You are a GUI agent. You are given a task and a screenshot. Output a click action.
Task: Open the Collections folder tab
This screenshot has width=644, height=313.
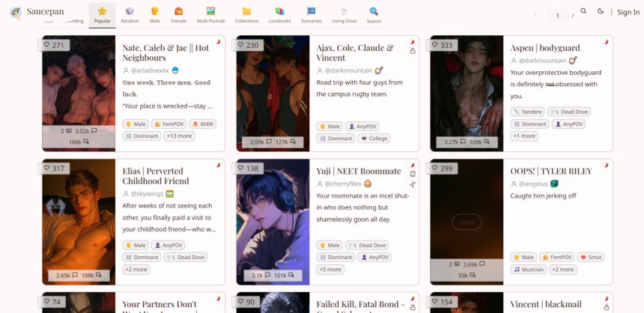(x=246, y=14)
